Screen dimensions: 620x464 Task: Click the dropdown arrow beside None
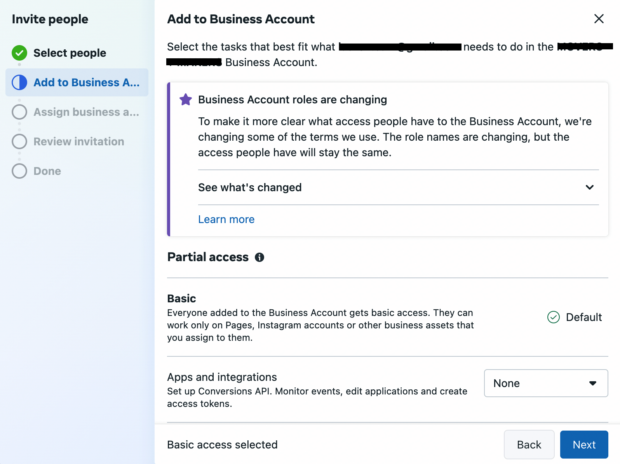click(593, 383)
